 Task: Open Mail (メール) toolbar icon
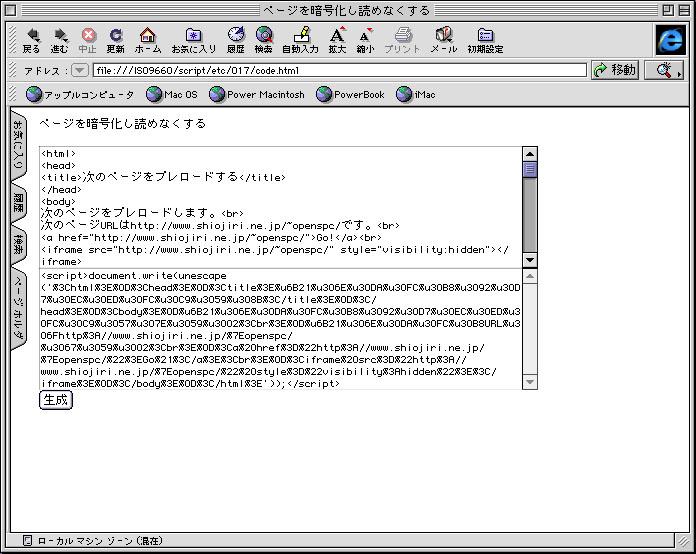pyautogui.click(x=443, y=40)
